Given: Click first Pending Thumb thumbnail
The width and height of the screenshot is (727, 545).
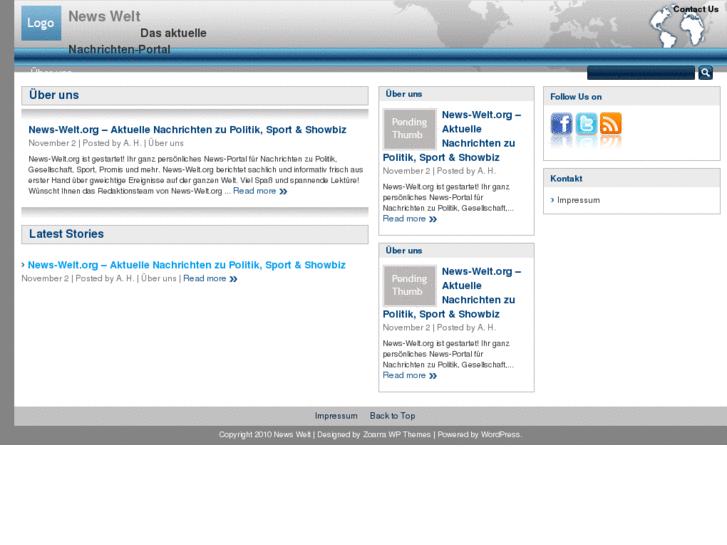Looking at the screenshot, I should tap(409, 128).
